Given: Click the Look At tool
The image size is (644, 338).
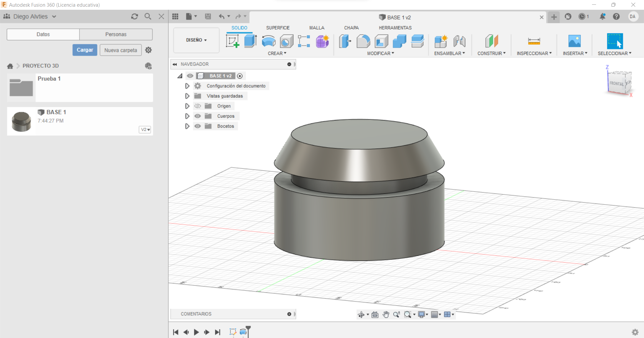Looking at the screenshot, I should (375, 315).
